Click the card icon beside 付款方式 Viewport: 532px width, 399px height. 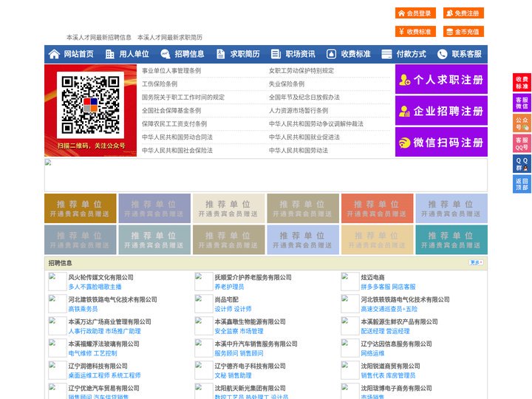pyautogui.click(x=386, y=54)
